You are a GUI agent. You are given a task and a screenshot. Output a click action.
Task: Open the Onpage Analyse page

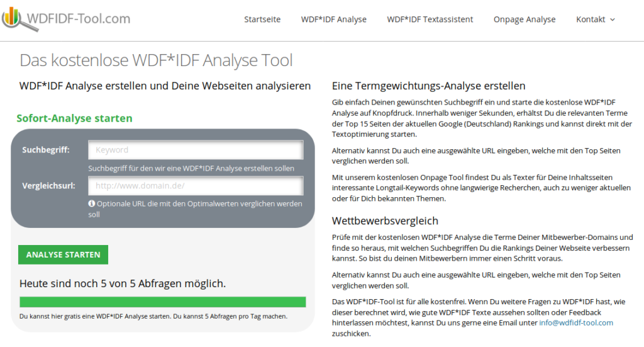click(525, 20)
